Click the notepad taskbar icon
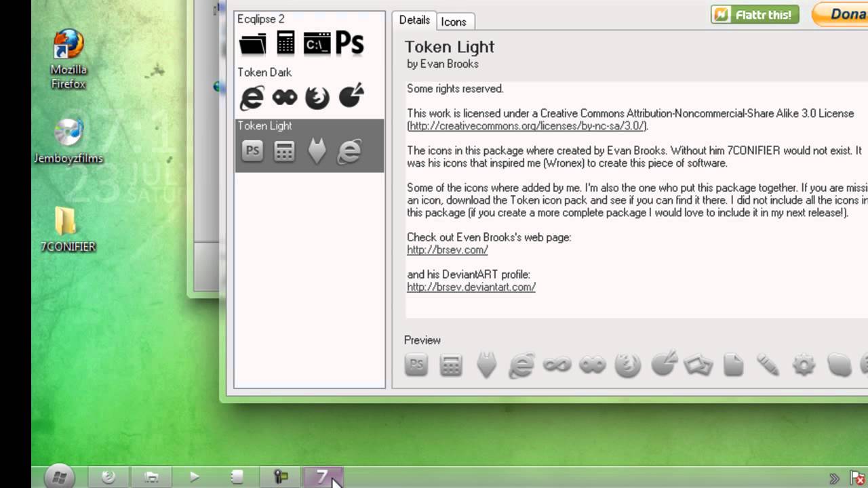 coord(237,477)
